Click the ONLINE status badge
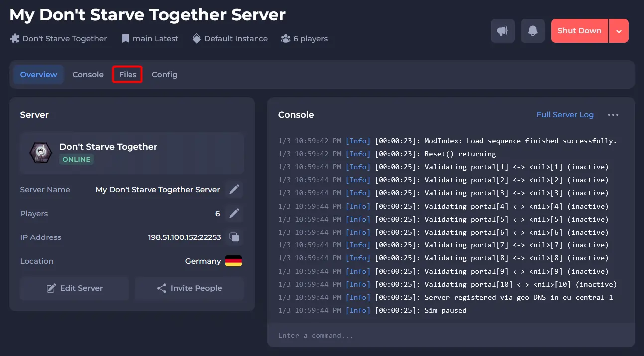Image resolution: width=644 pixels, height=356 pixels. tap(77, 160)
